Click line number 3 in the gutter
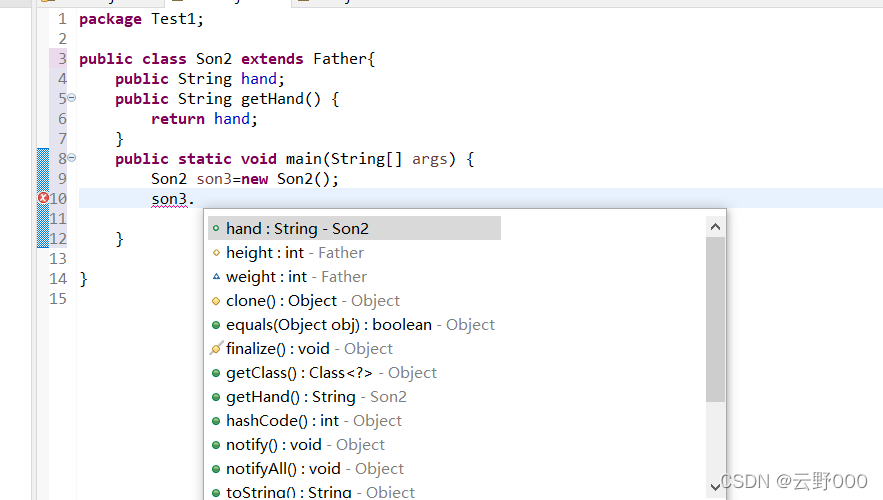 pos(62,59)
